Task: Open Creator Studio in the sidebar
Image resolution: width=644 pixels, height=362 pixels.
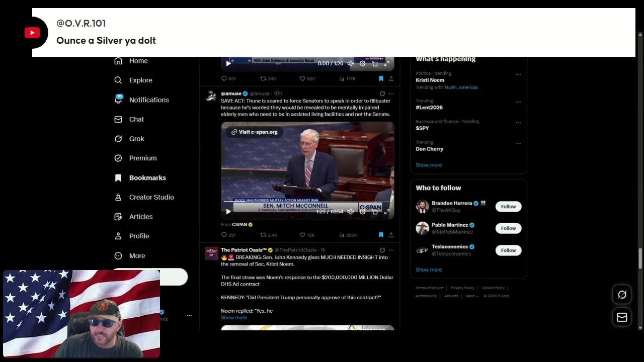Action: [x=144, y=197]
